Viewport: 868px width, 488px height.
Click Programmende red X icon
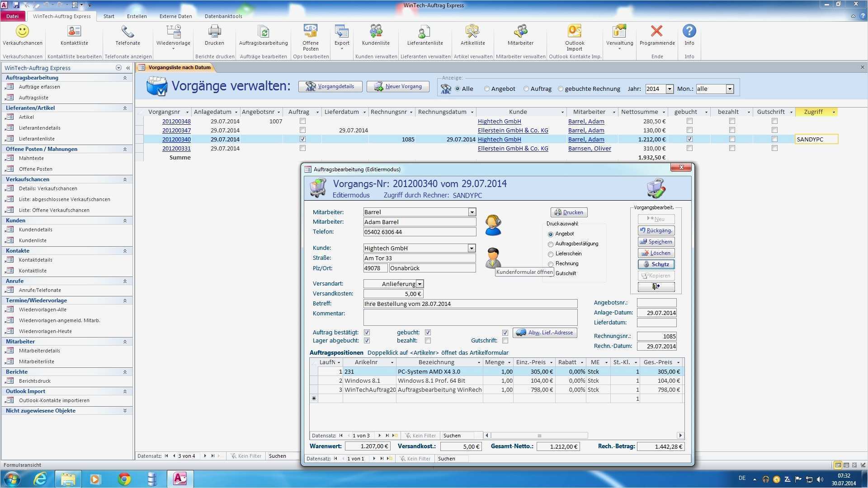pyautogui.click(x=656, y=32)
